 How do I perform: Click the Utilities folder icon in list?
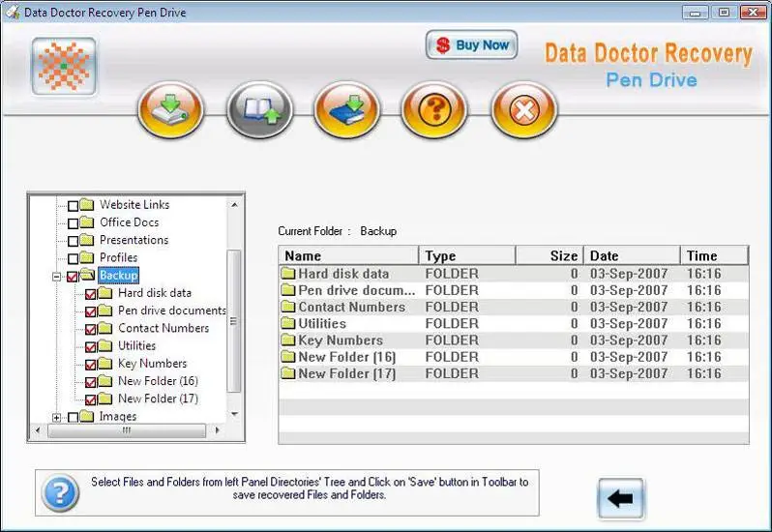pos(288,324)
